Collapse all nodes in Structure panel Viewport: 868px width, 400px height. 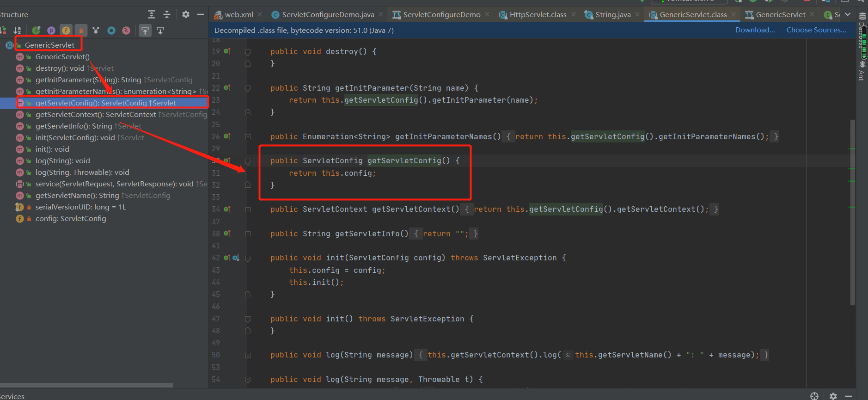(x=167, y=15)
